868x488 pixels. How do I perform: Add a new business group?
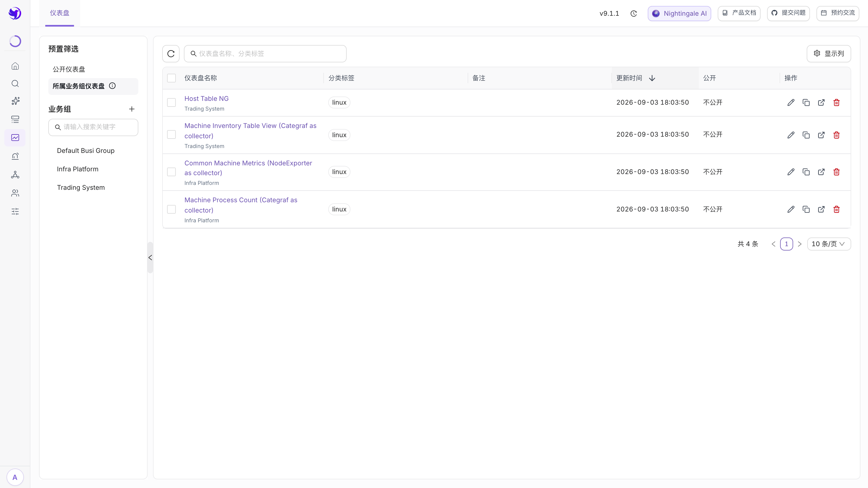132,109
